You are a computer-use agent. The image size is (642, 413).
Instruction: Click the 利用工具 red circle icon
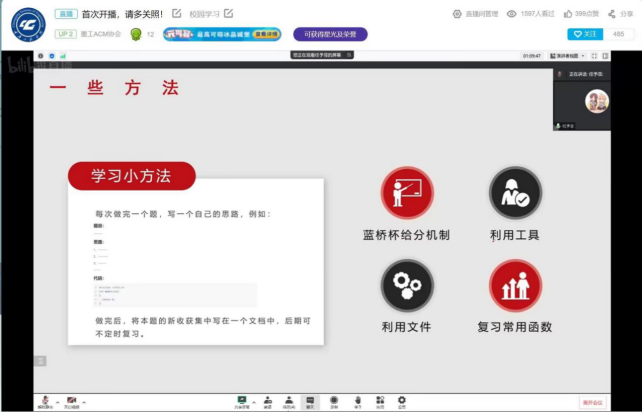click(x=515, y=193)
